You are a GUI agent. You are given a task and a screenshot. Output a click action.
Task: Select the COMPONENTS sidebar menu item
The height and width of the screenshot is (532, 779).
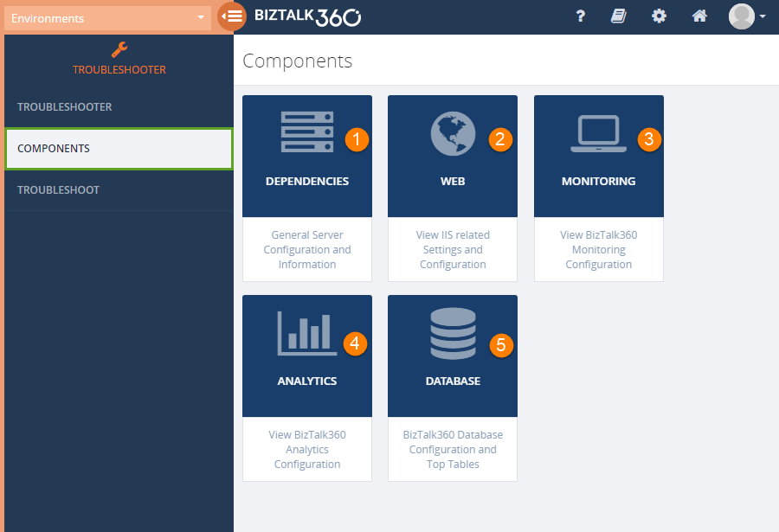(x=119, y=149)
